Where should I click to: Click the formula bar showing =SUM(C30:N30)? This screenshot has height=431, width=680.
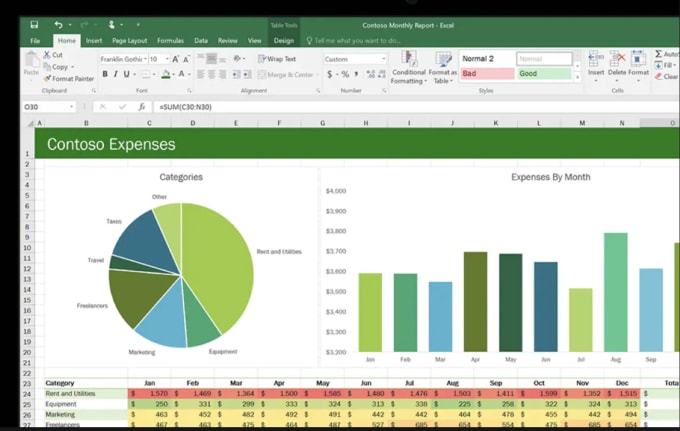coord(416,107)
